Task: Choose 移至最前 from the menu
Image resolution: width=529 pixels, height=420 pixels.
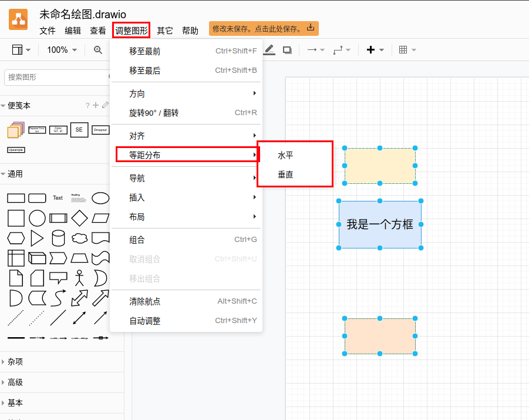Action: point(186,51)
